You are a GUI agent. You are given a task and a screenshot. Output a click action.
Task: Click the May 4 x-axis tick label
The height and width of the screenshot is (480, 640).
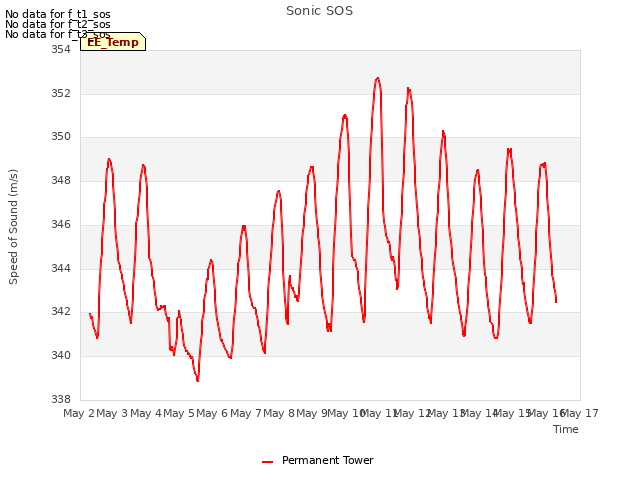(x=146, y=413)
